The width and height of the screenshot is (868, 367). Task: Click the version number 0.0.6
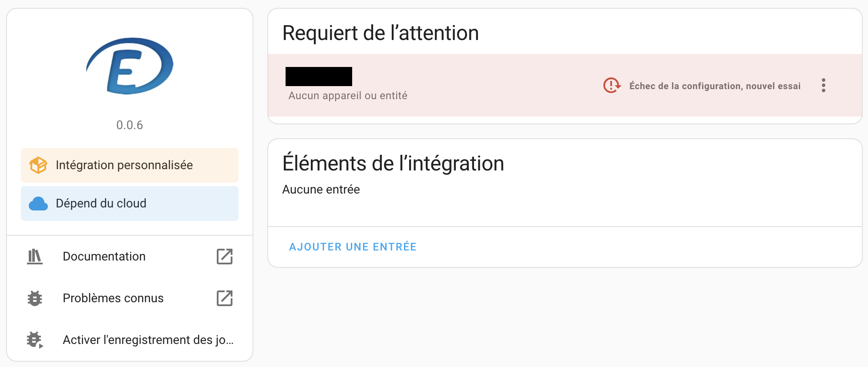point(130,125)
